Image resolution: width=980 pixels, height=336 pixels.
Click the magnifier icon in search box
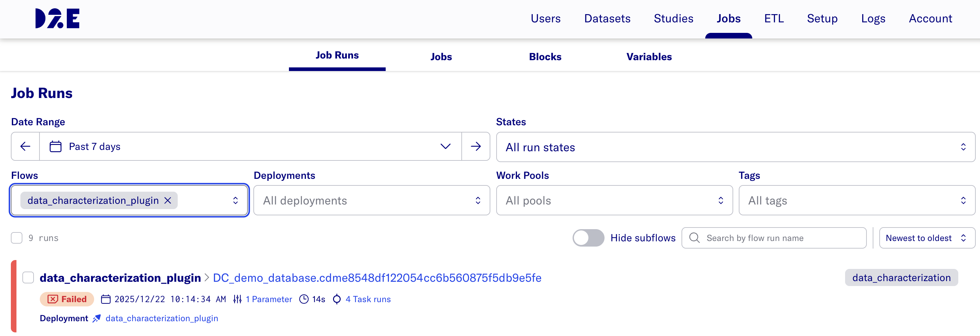click(x=694, y=238)
